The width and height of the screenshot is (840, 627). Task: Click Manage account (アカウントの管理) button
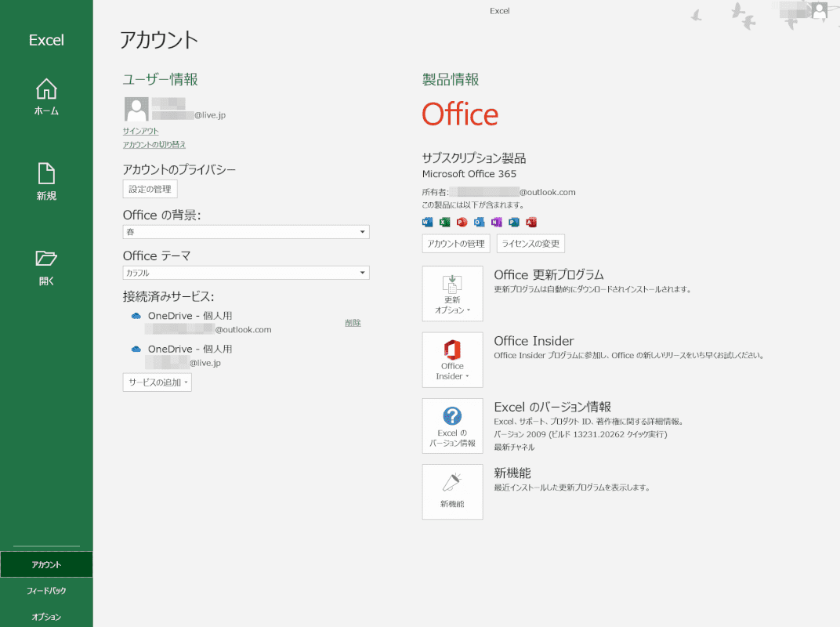[x=456, y=244]
